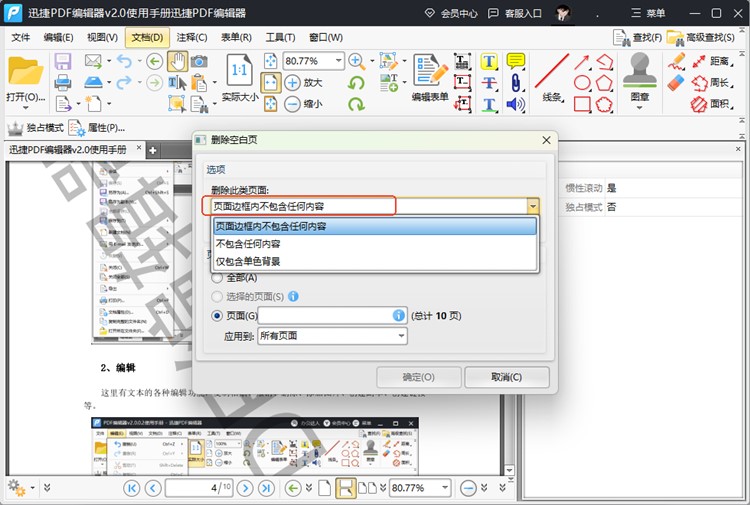Open the Tools (T) menu
The width and height of the screenshot is (750, 505).
tap(280, 37)
